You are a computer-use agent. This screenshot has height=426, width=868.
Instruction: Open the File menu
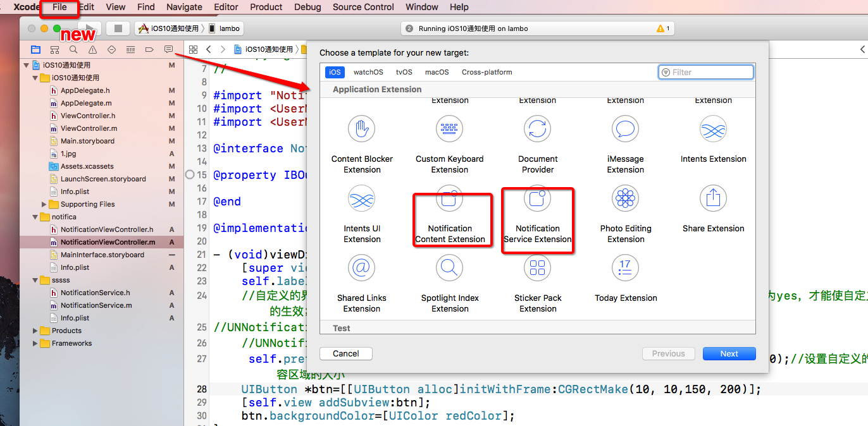[59, 7]
